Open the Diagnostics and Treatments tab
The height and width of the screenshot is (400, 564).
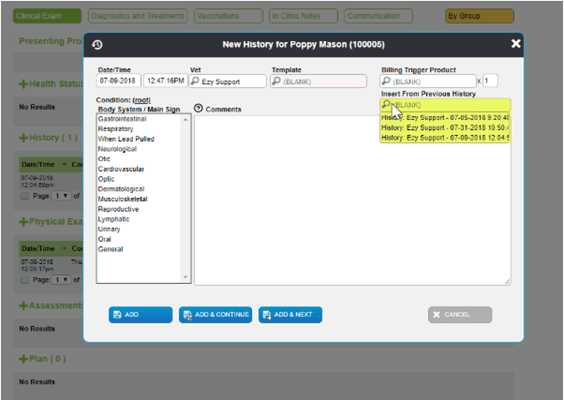tap(138, 16)
